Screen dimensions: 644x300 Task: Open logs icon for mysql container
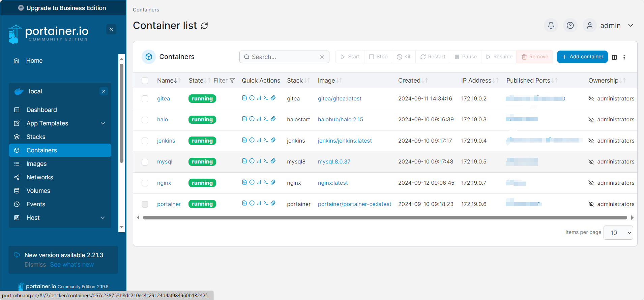click(x=244, y=161)
